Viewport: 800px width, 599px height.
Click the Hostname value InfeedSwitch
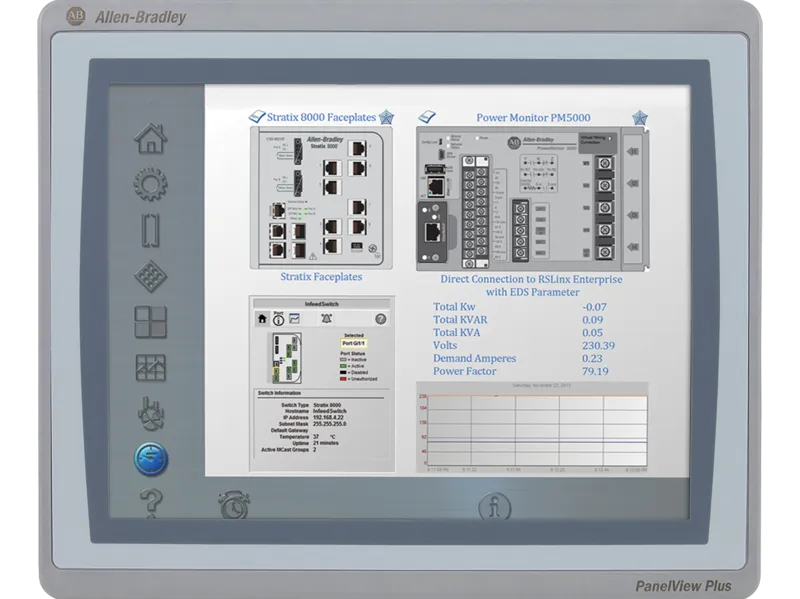(x=330, y=411)
